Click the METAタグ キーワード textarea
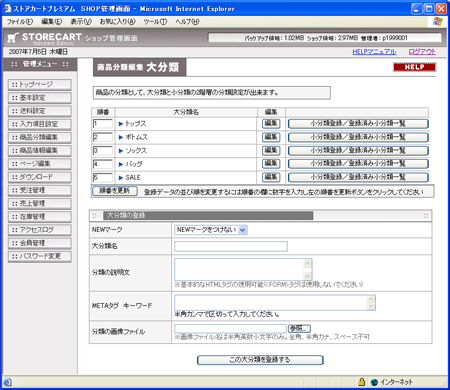Screen dimensions: 450x390 click(275, 302)
